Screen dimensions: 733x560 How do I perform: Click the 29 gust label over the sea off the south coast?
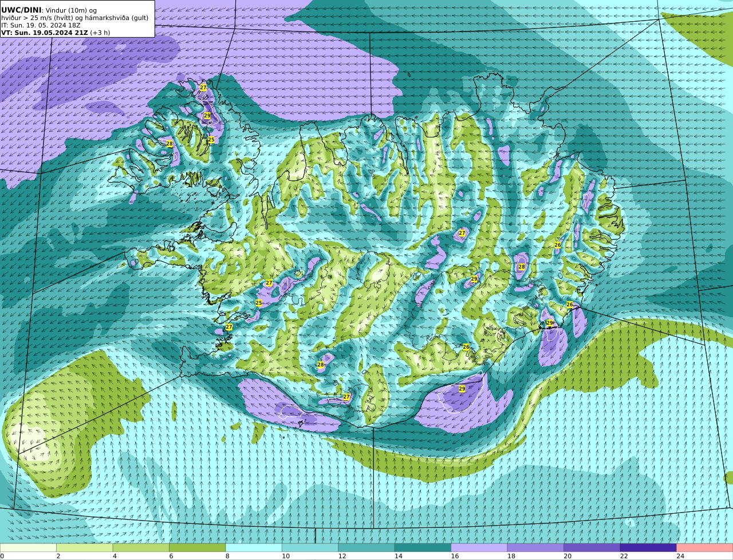pyautogui.click(x=462, y=389)
